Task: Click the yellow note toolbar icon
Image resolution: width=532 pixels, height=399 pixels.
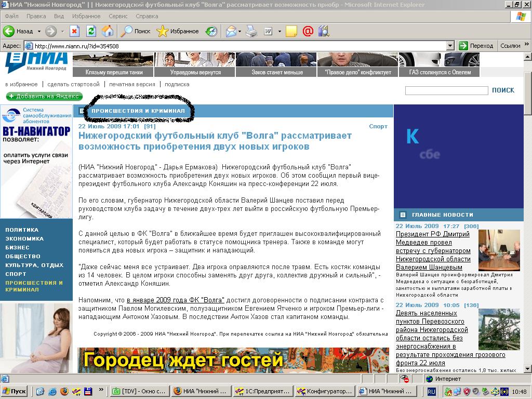Action: 291,31
